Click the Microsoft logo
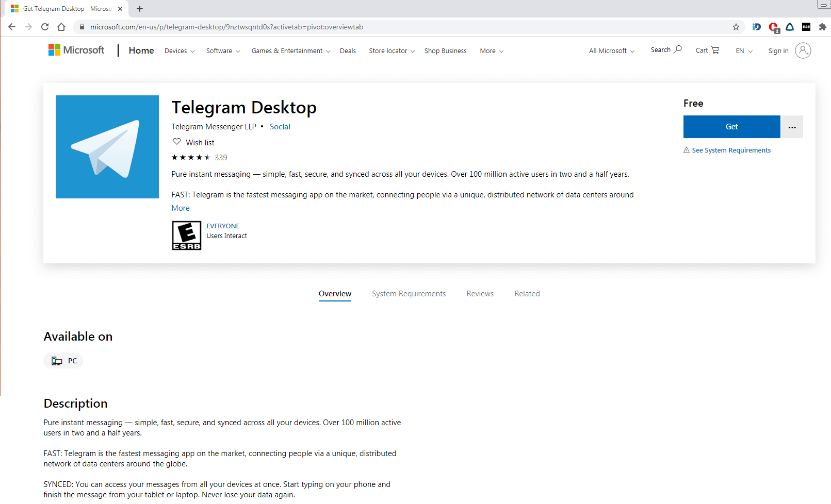Viewport: 831px width, 504px height. point(76,50)
